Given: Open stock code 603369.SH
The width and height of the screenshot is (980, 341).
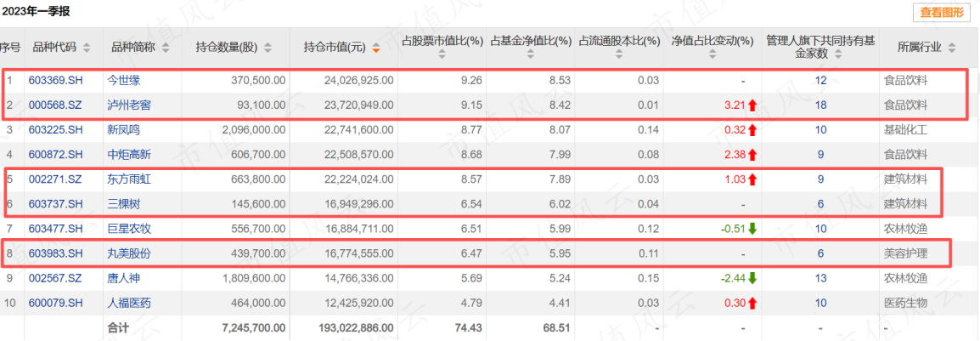Looking at the screenshot, I should click(56, 80).
